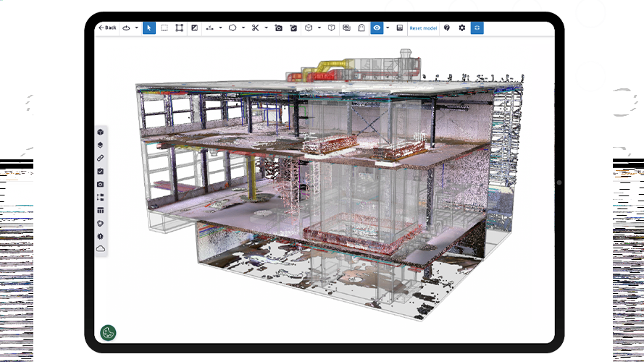
Task: Toggle fullscreen mode button
Action: (x=477, y=28)
